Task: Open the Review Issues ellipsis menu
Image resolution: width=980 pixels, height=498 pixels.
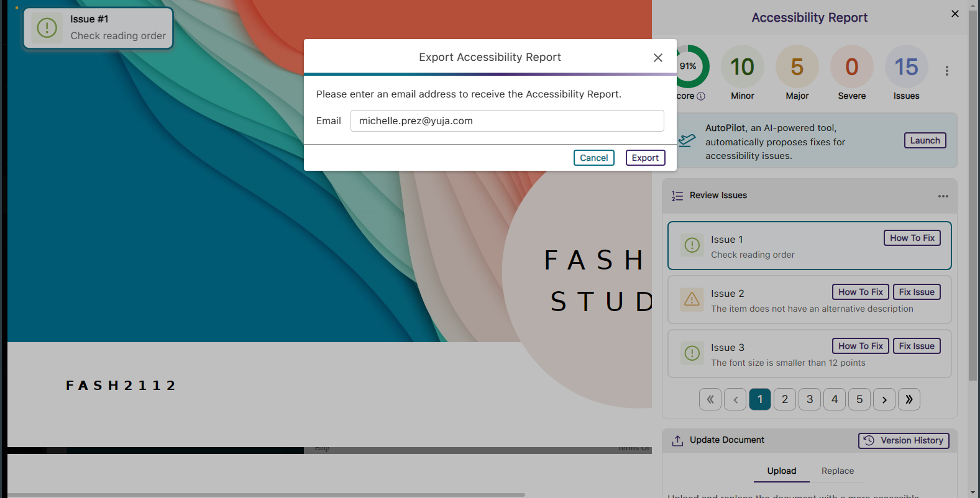Action: [x=943, y=196]
